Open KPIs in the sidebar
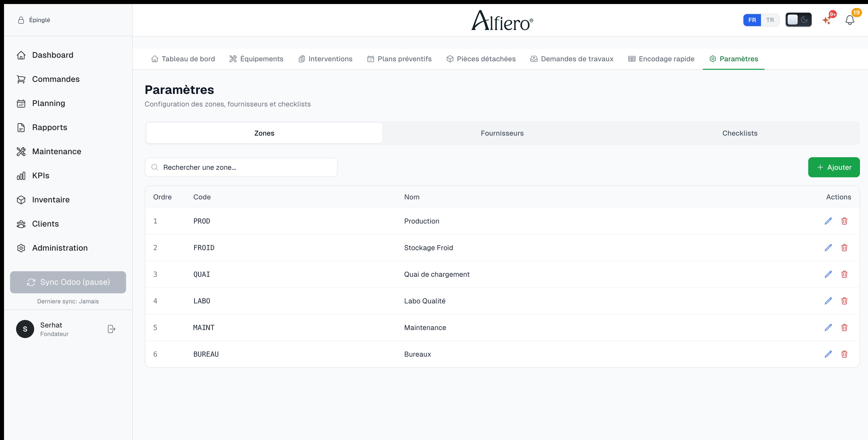This screenshot has height=440, width=868. [x=40, y=176]
